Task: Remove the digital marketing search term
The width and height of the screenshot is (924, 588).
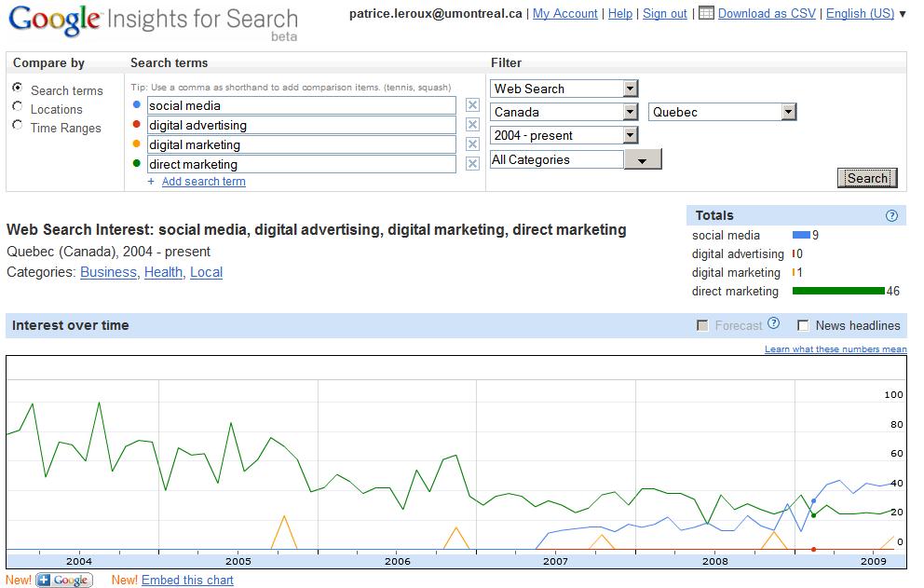Action: pos(472,144)
